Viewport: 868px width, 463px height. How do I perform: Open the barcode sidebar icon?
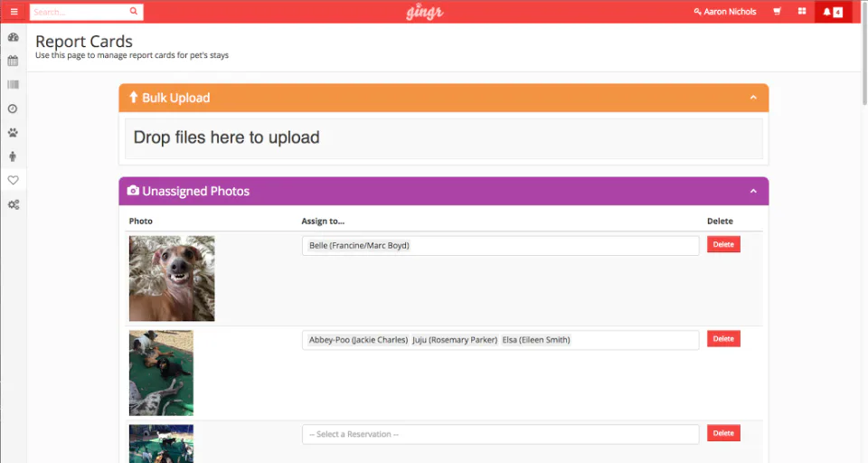click(x=14, y=85)
